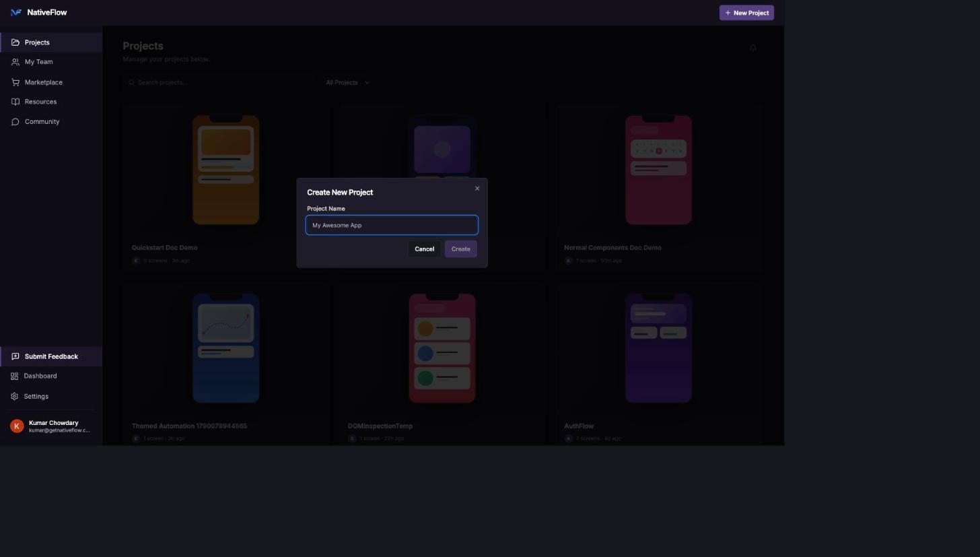The image size is (980, 557).
Task: Open the Community section
Action: [51, 122]
